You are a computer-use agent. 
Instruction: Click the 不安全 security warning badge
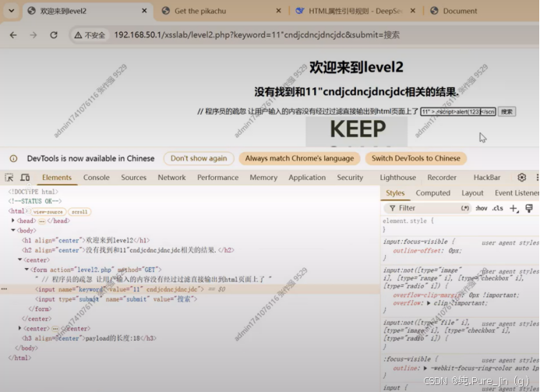coord(90,35)
